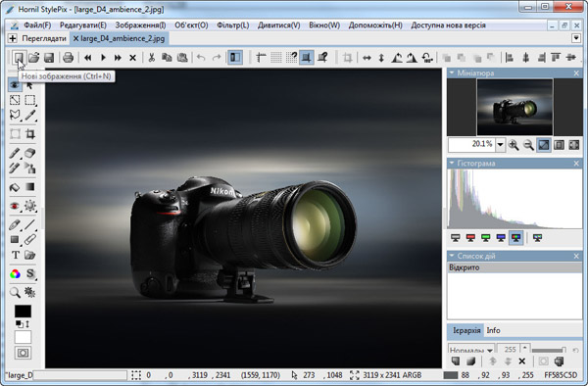Pick the Red-eye removal tool
588x386 pixels.
(x=15, y=206)
